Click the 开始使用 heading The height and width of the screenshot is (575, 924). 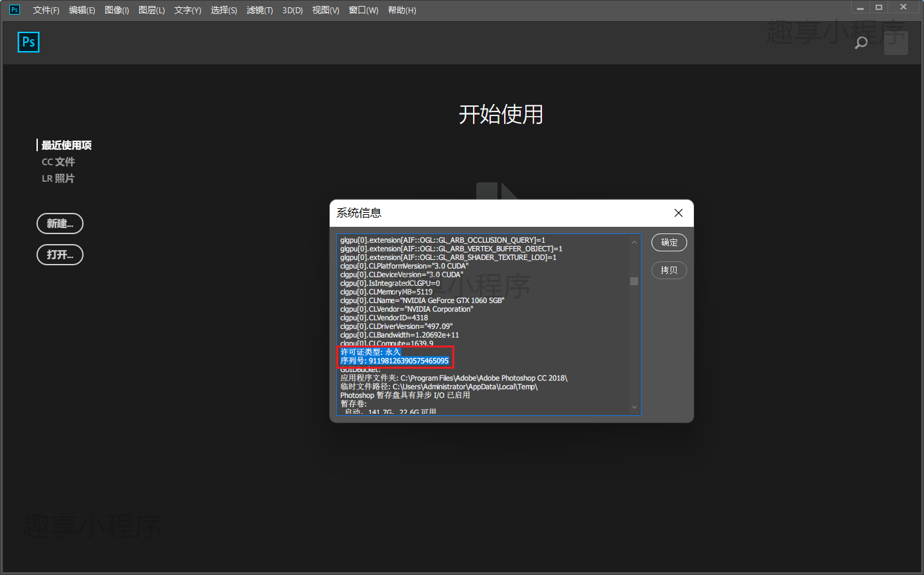(x=501, y=115)
